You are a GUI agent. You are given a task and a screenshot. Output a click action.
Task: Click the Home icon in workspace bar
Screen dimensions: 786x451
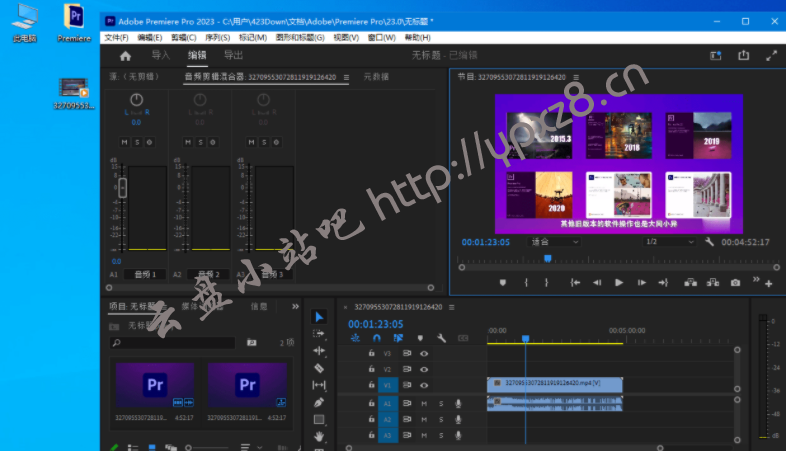pos(125,56)
